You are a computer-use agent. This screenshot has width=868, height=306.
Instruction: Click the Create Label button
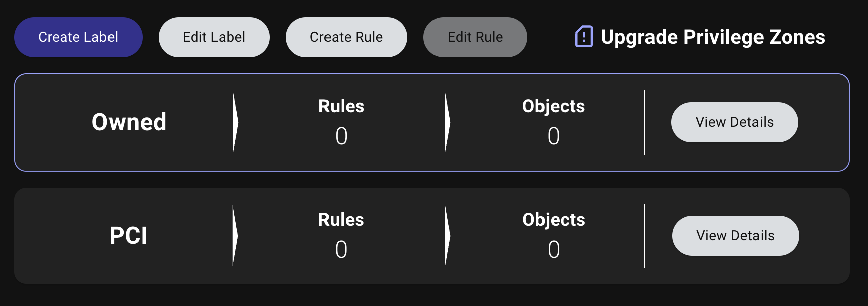click(78, 37)
